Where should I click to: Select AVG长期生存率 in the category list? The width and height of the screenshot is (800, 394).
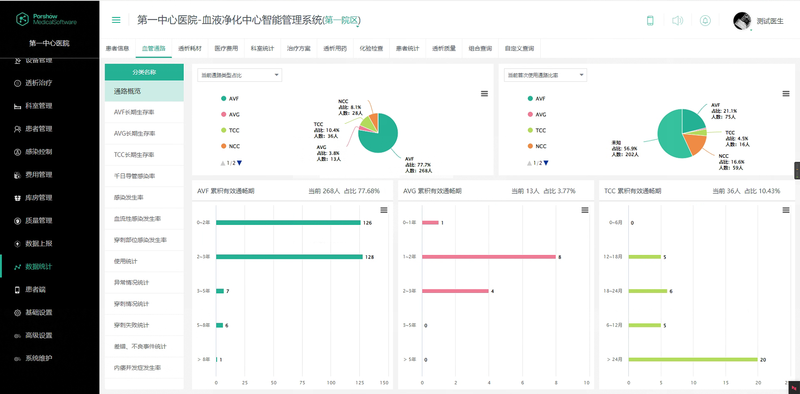144,133
